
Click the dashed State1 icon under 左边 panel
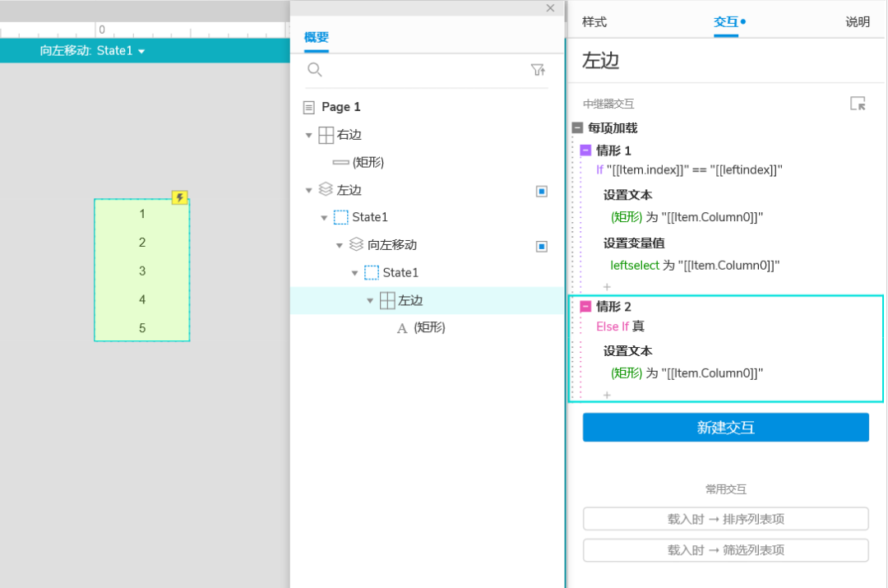click(x=341, y=217)
